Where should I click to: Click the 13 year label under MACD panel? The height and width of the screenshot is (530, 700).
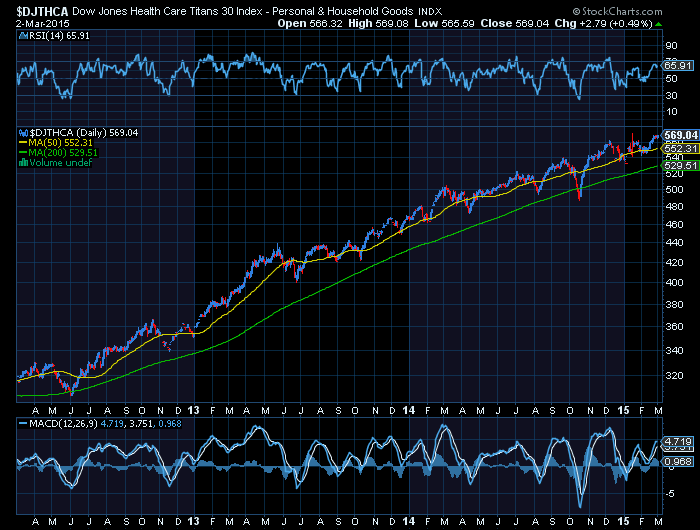point(193,522)
